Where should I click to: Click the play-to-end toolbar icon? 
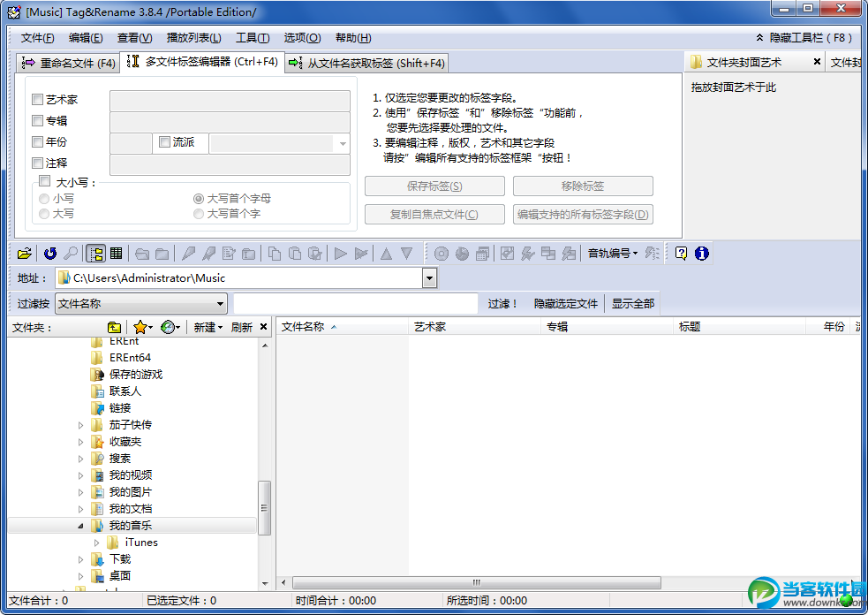pos(361,254)
